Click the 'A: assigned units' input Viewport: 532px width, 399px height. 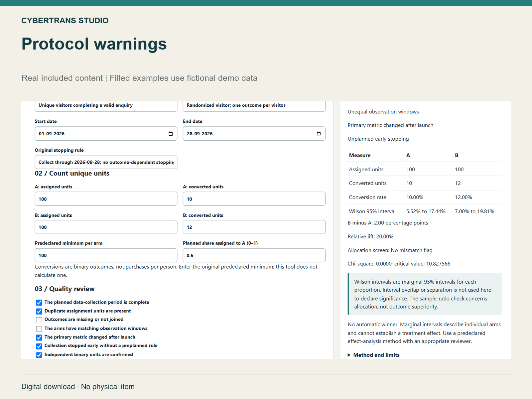coord(106,199)
